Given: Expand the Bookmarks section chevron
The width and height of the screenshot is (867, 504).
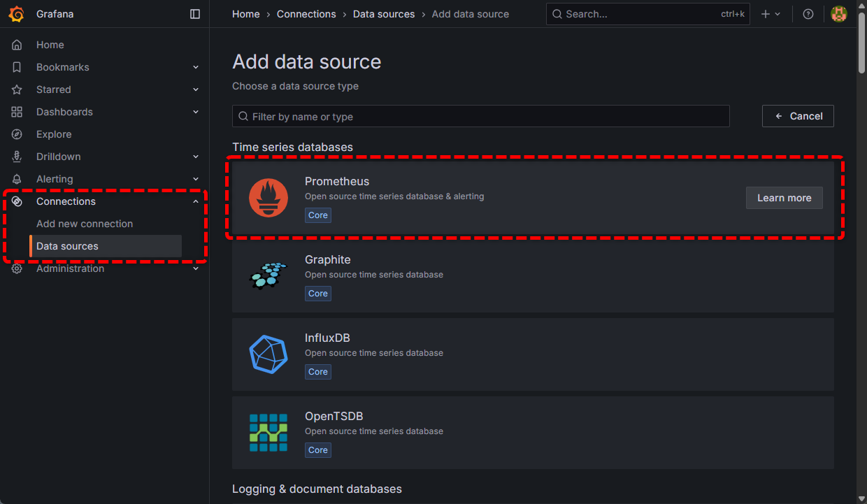Looking at the screenshot, I should coord(196,67).
